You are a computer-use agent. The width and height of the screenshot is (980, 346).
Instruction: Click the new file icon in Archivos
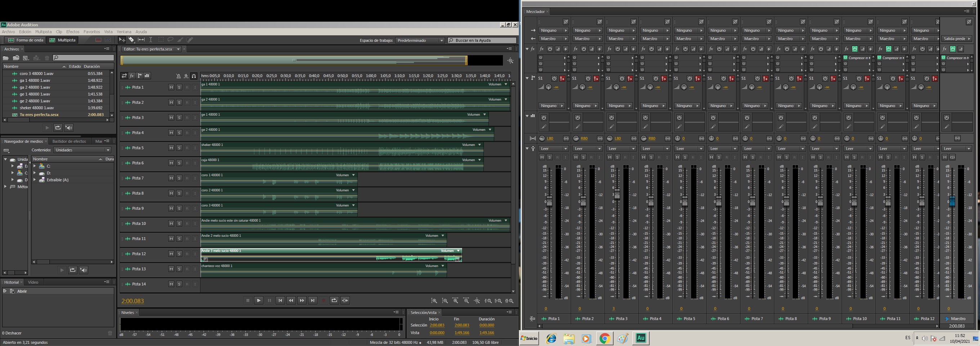tap(26, 58)
